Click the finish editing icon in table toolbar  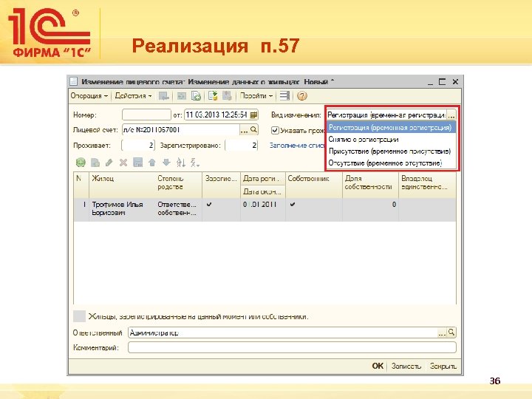(137, 163)
